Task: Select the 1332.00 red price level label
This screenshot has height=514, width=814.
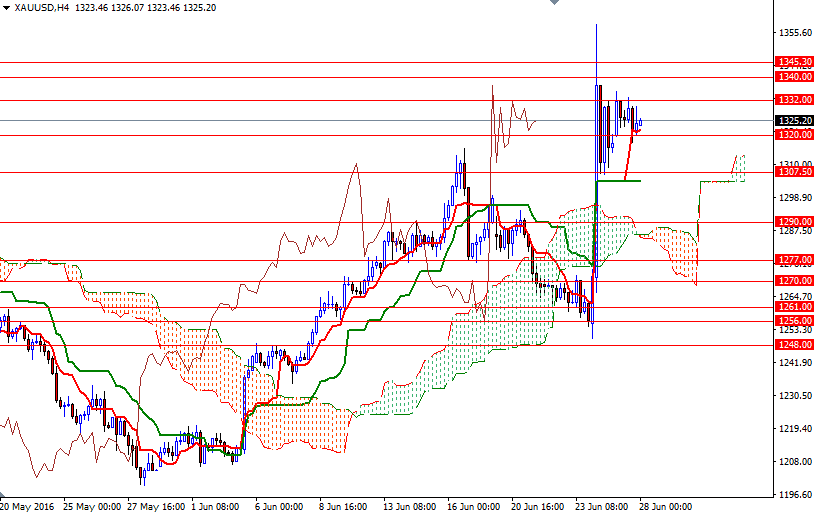Action: click(x=793, y=100)
